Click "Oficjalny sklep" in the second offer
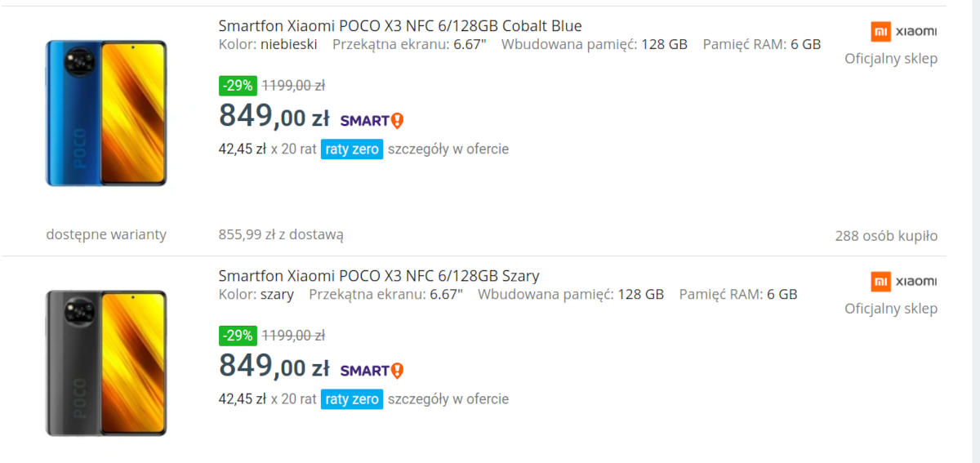This screenshot has height=463, width=980. tap(891, 309)
